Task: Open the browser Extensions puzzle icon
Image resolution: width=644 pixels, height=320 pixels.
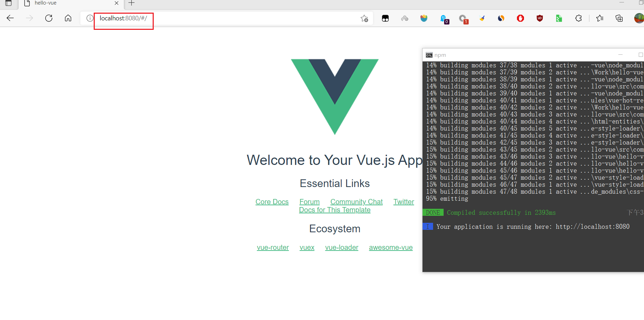Action: (578, 18)
